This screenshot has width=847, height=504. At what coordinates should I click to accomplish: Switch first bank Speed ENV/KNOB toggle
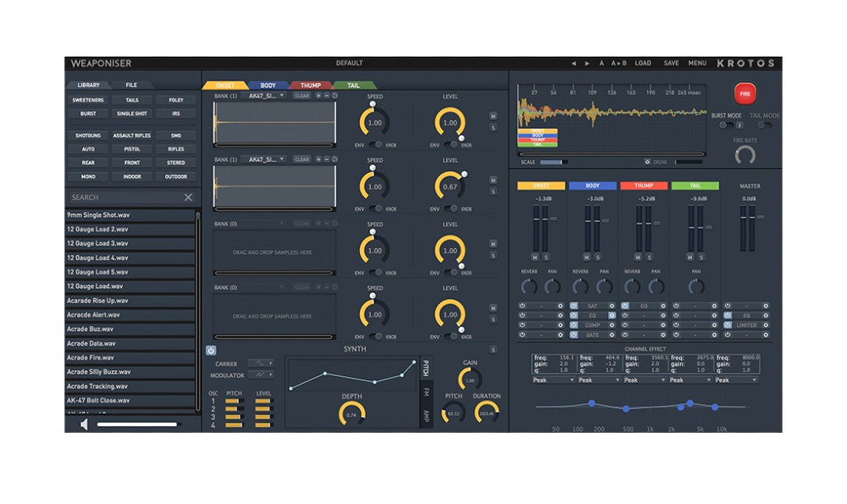375,145
